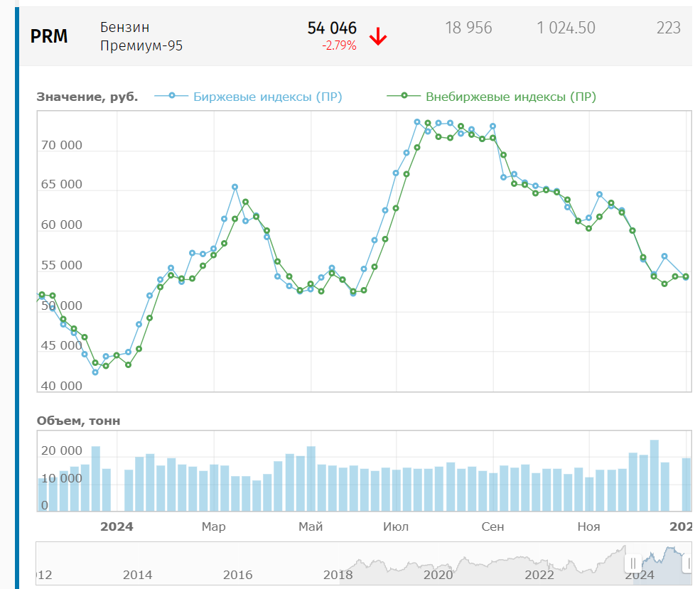Viewport: 700px width, 589px height.
Task: Click the 1 024.50 value in header row
Action: [x=566, y=28]
